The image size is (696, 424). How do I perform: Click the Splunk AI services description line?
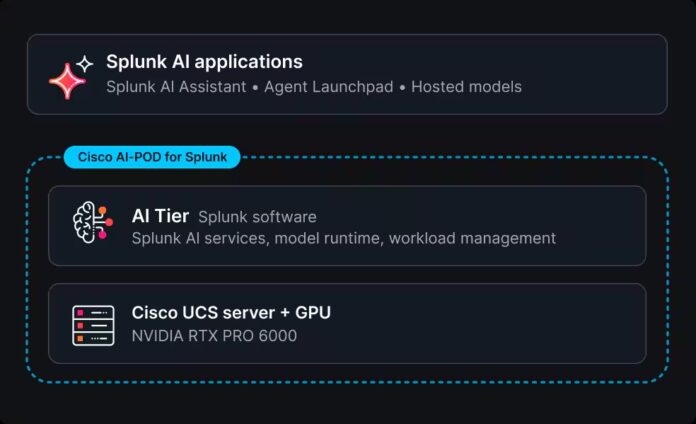point(344,238)
